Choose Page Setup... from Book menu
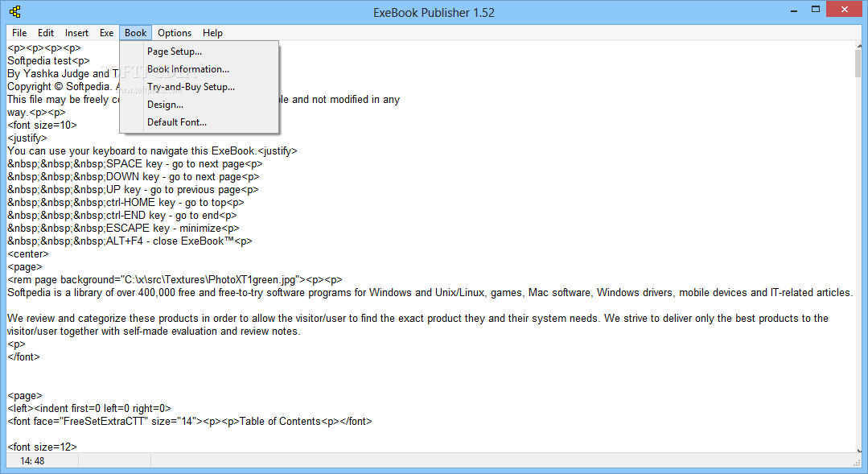 tap(199, 52)
